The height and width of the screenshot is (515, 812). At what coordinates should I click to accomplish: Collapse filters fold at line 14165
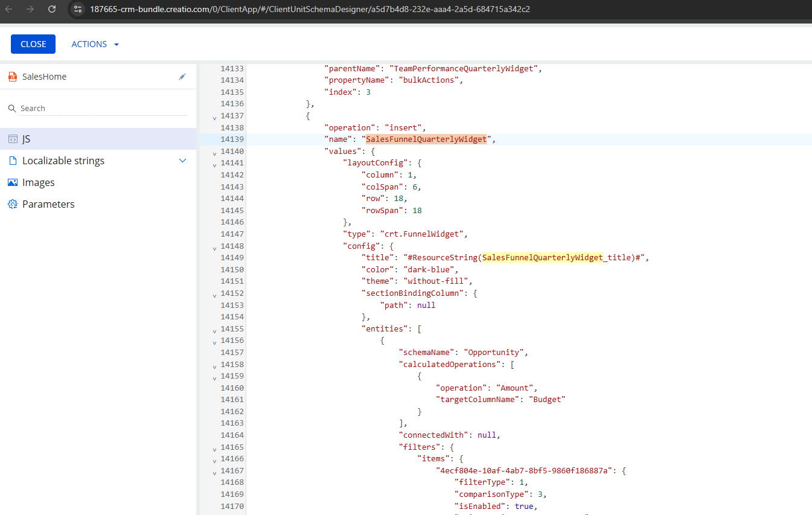click(x=214, y=449)
